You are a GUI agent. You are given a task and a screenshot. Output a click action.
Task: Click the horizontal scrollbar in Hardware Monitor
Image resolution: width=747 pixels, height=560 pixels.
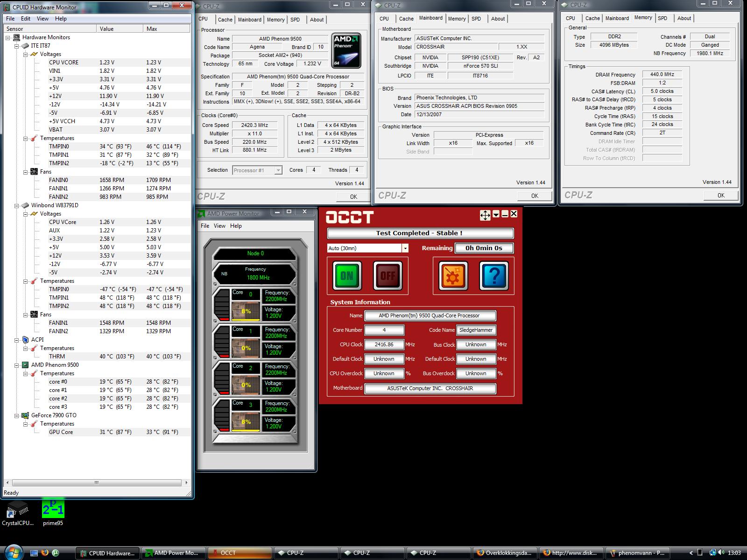(96, 483)
